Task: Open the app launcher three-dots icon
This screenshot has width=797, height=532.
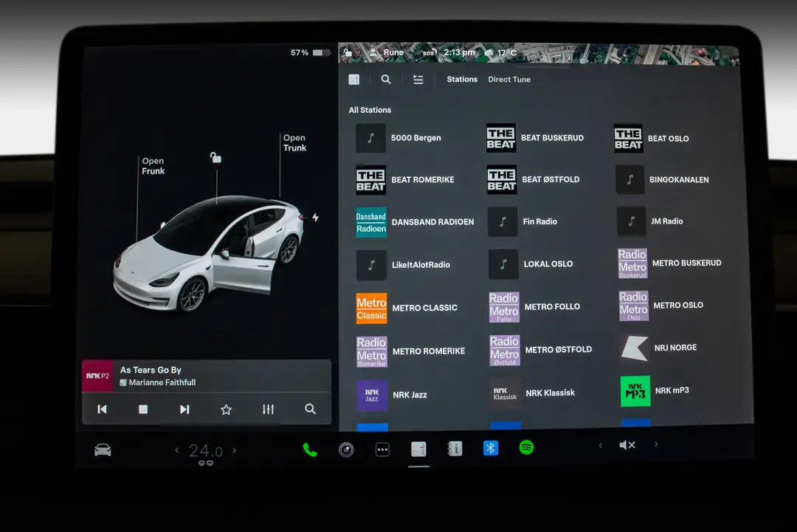Action: [x=382, y=449]
